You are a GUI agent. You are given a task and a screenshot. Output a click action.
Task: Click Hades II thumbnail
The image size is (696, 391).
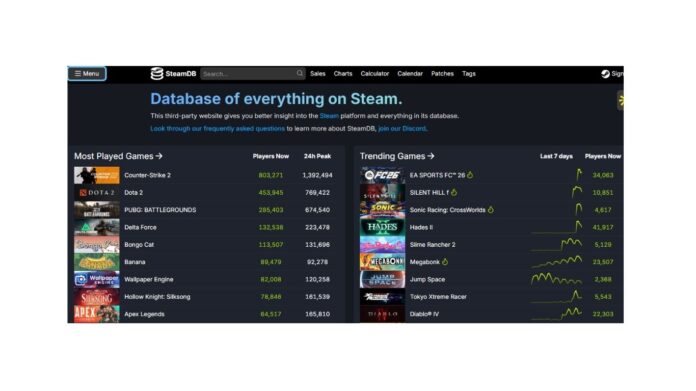(x=382, y=227)
